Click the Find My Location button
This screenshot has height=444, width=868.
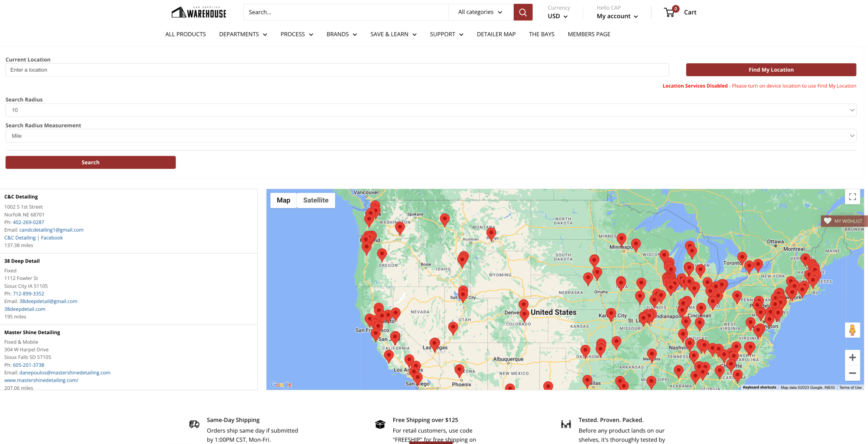coord(771,70)
